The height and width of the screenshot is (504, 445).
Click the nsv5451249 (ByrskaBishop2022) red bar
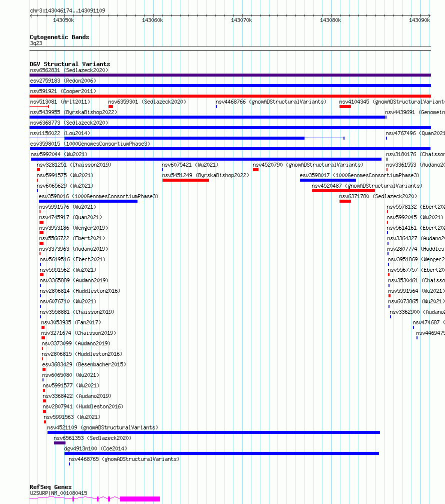pyautogui.click(x=185, y=180)
